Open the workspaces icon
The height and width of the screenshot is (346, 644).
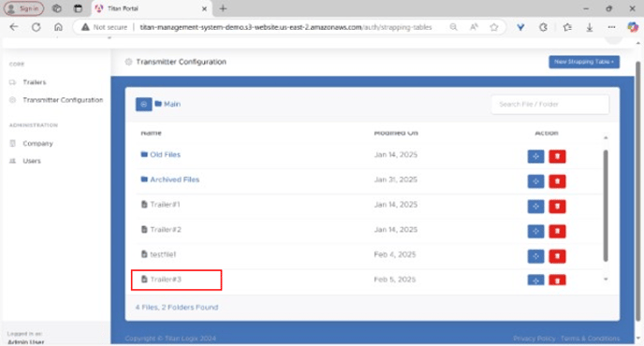tap(57, 8)
